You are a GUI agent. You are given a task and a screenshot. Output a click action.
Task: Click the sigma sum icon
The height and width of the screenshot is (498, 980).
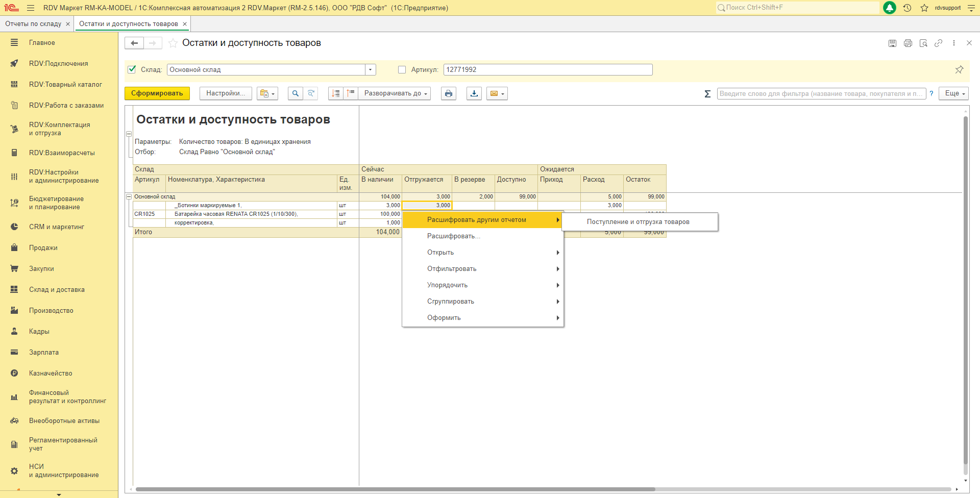coord(707,94)
